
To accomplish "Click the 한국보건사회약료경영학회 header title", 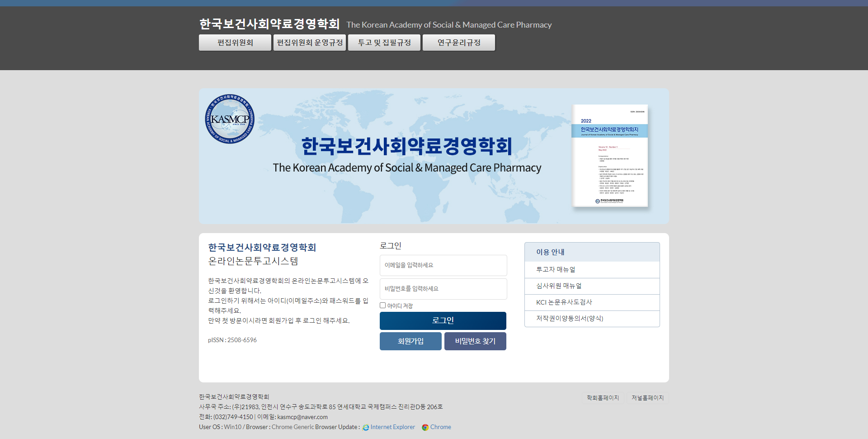I will coord(269,24).
